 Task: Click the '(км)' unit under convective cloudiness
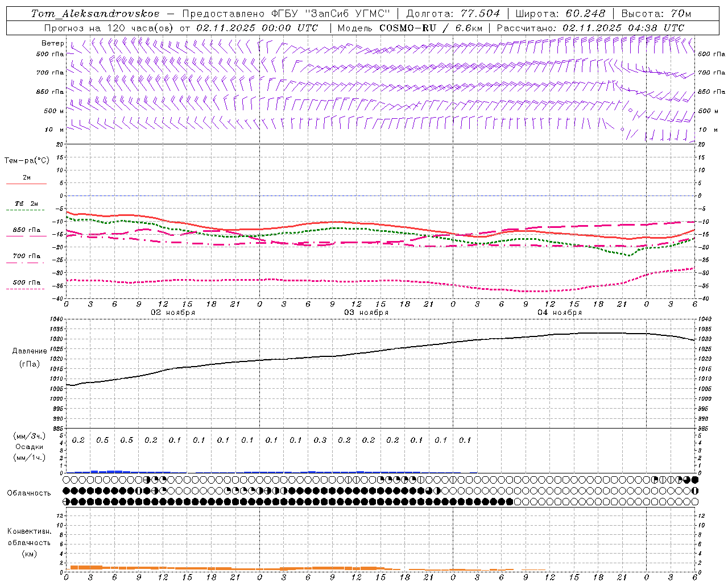point(29,554)
